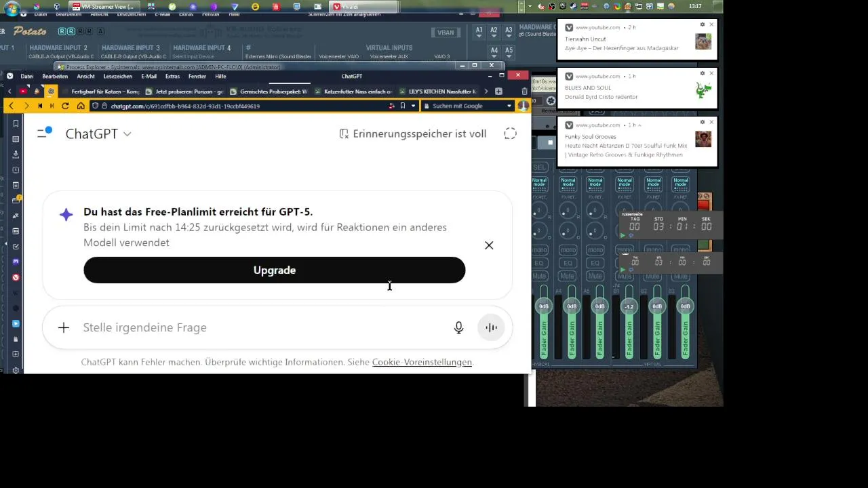Reload the ChatGPT page
Image resolution: width=868 pixels, height=488 pixels.
[x=65, y=106]
